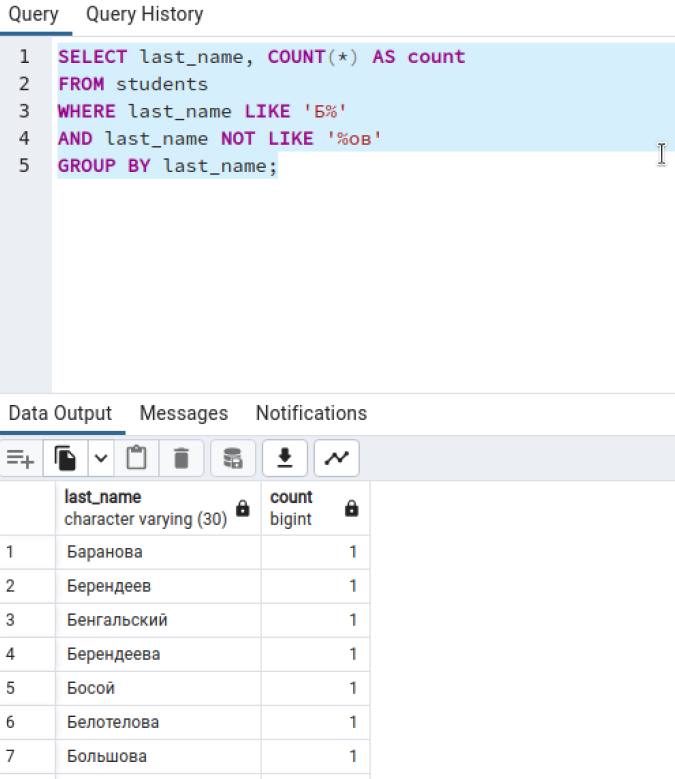Click the Graph visualiser icon
The height and width of the screenshot is (779, 675).
(336, 458)
